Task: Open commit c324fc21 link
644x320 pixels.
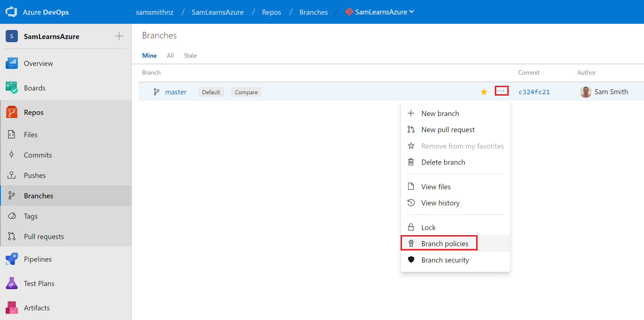Action: [x=534, y=92]
